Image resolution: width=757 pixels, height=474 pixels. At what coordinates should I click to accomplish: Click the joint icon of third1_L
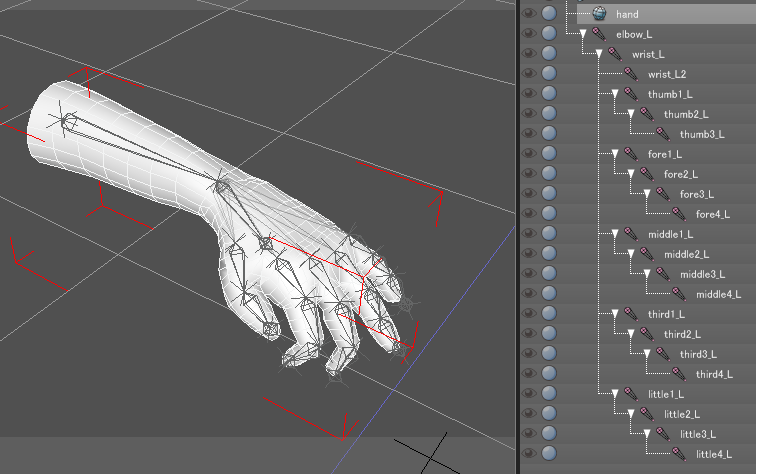[631, 314]
